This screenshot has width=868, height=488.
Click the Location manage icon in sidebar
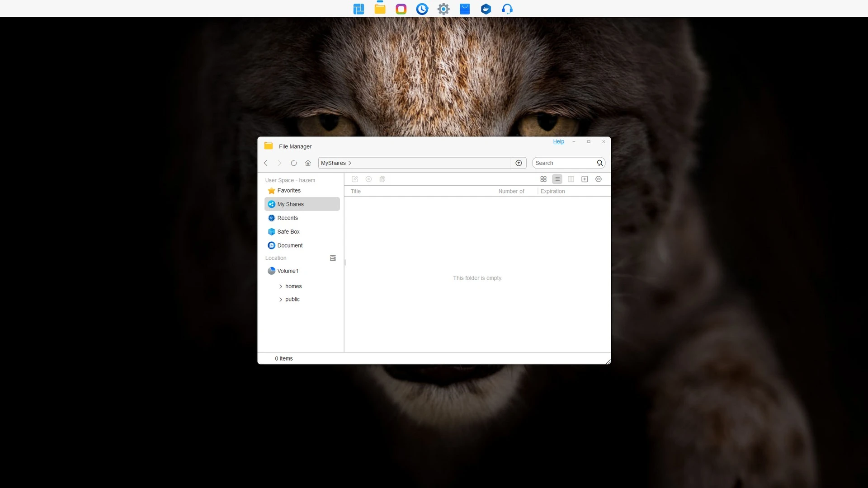pyautogui.click(x=333, y=258)
